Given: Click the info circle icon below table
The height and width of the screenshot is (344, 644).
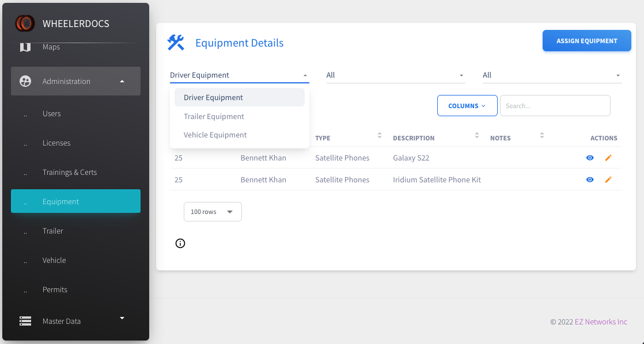Looking at the screenshot, I should coord(180,243).
